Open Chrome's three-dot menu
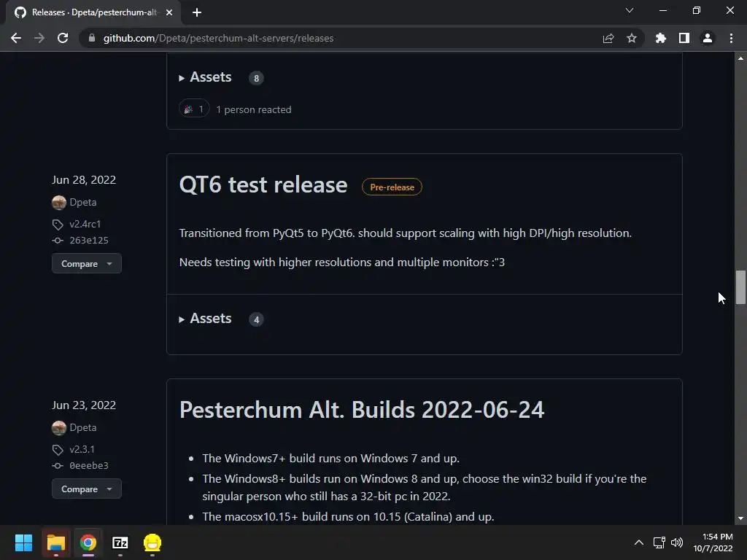Screen dimensions: 747x560 coord(731,38)
